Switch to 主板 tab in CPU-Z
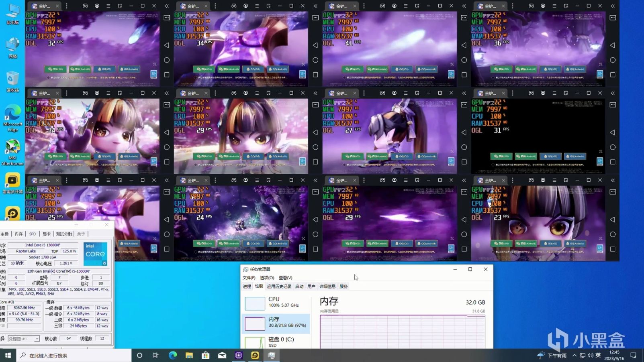This screenshot has height=362, width=644. click(5, 234)
